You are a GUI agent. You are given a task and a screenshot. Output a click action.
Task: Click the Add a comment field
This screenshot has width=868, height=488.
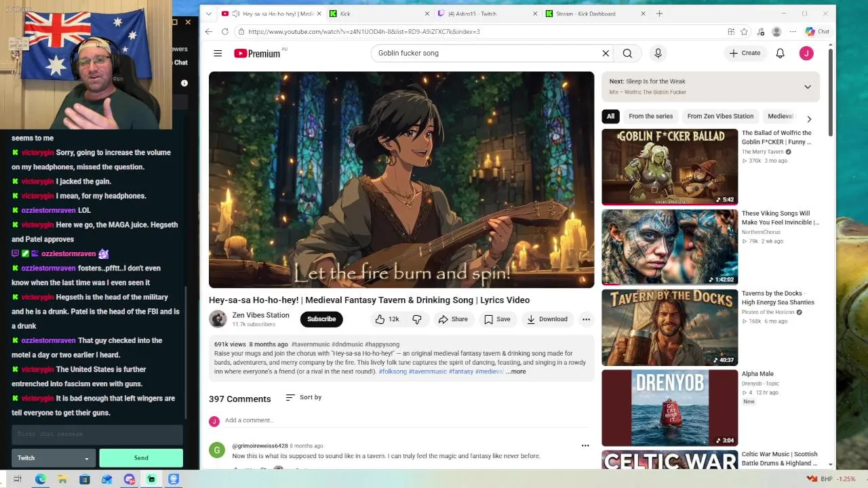[406, 420]
